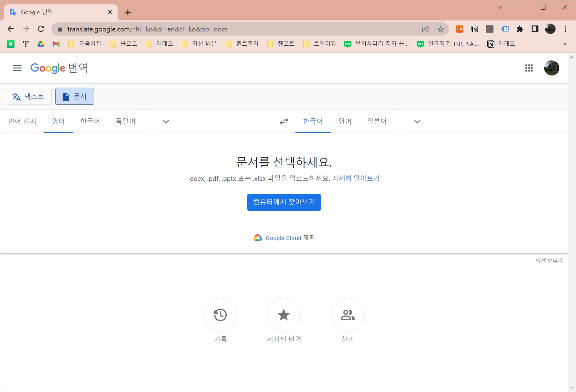This screenshot has width=576, height=392.
Task: Switch to the 텍스트 translation mode
Action: pyautogui.click(x=29, y=96)
